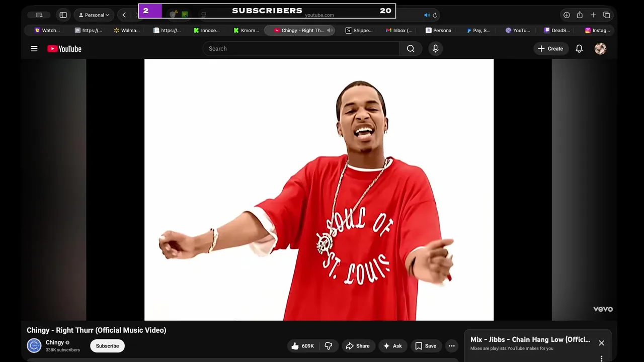Expand the Personal profile dropdown

click(x=94, y=15)
